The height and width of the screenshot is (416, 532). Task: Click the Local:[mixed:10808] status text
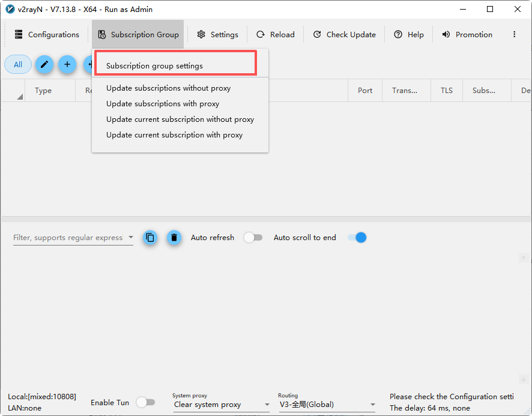click(42, 397)
